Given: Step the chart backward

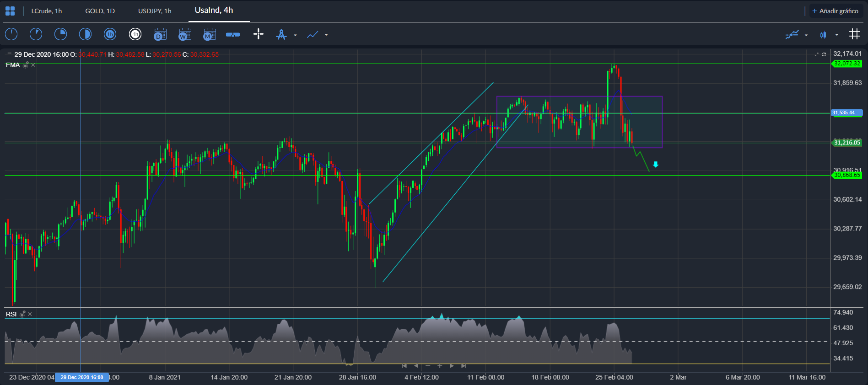Looking at the screenshot, I should [416, 366].
